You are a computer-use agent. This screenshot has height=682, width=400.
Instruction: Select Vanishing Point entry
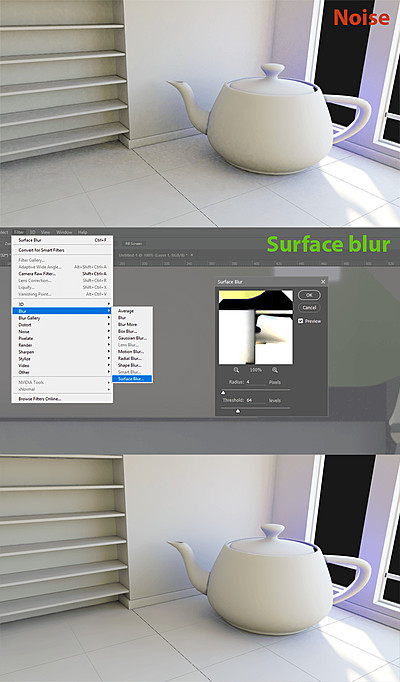62,294
